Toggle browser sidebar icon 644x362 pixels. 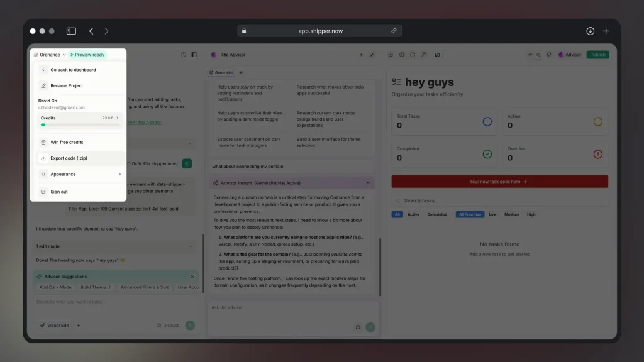[x=71, y=31]
